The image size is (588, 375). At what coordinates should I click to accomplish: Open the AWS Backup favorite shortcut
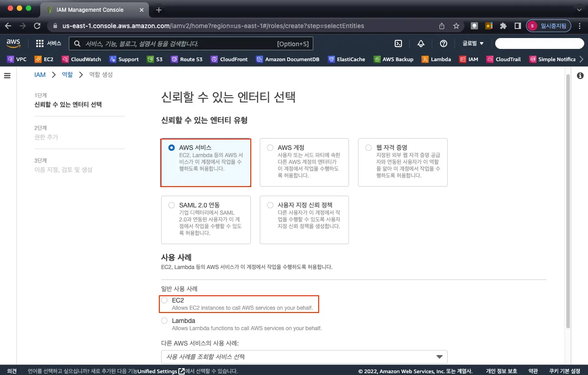click(x=393, y=59)
